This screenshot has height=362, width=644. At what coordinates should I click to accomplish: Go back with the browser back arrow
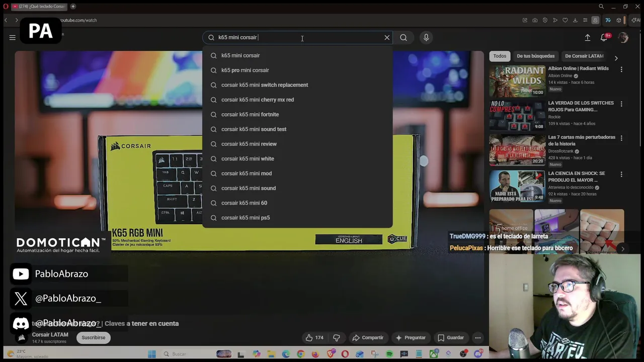tap(6, 20)
